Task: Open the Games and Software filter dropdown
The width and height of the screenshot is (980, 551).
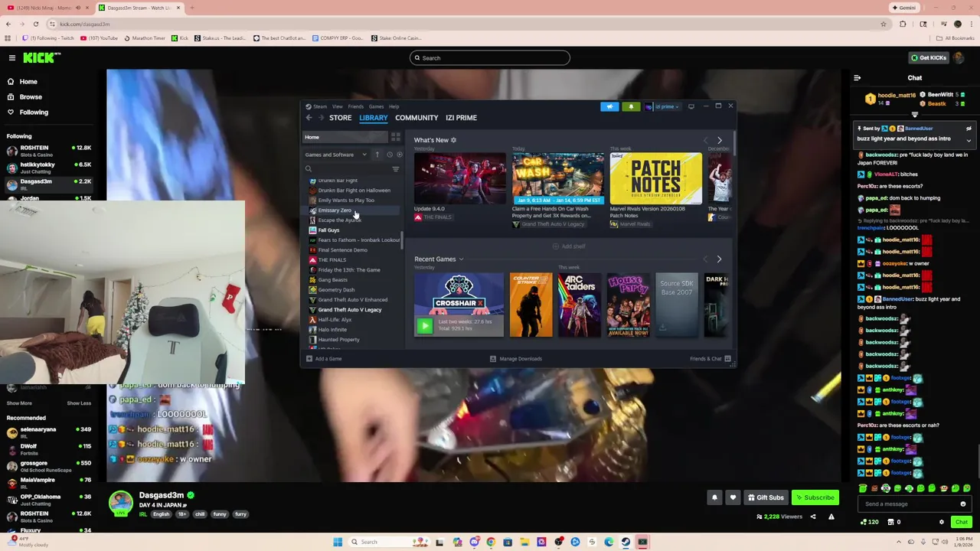Action: click(336, 155)
